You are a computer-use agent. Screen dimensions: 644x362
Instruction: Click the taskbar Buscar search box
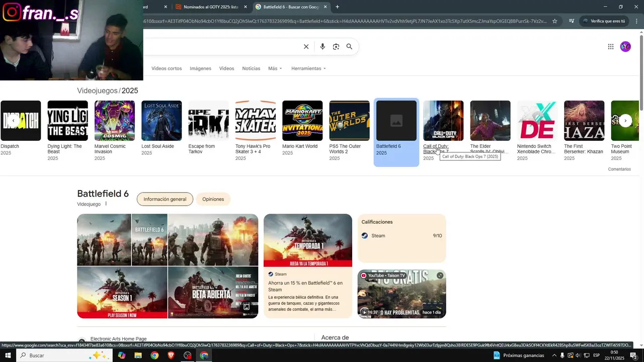click(x=65, y=355)
